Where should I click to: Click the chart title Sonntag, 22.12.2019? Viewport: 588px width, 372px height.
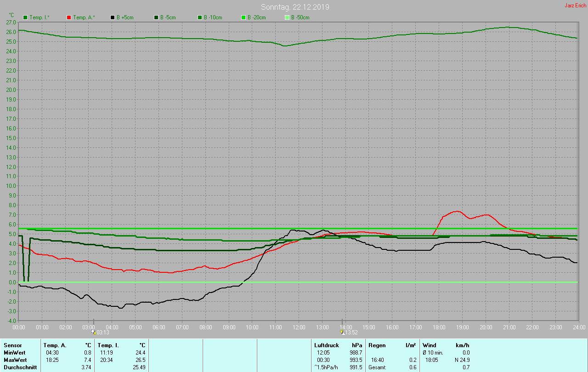click(295, 7)
